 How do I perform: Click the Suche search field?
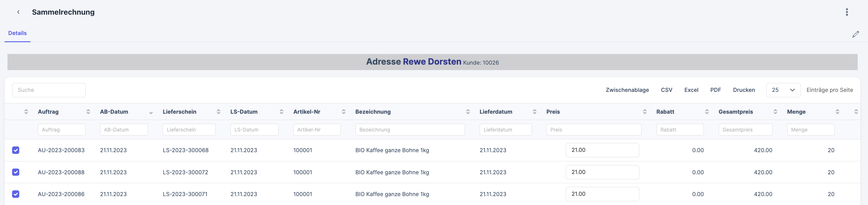coord(49,90)
